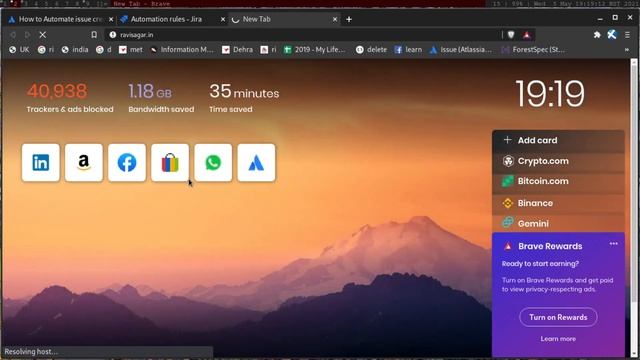Screen dimensions: 640x360
Task: Open the extensions puzzle icon
Action: pyautogui.click(x=597, y=35)
